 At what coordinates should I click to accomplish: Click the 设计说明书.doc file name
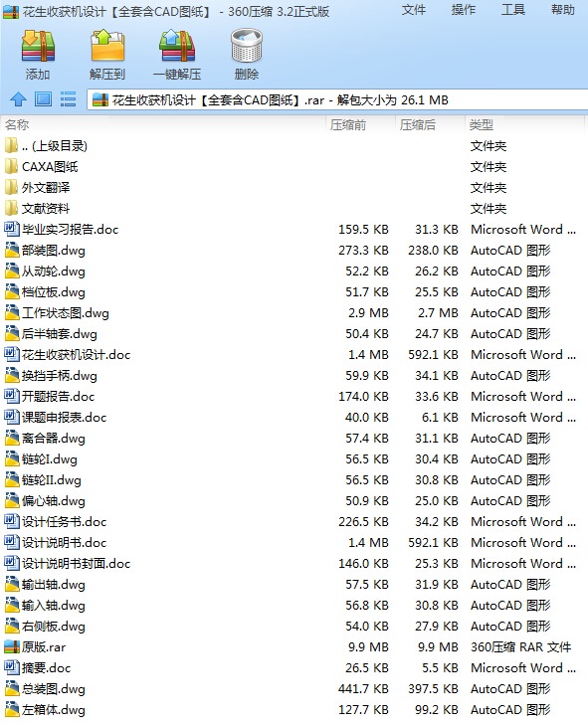65,542
